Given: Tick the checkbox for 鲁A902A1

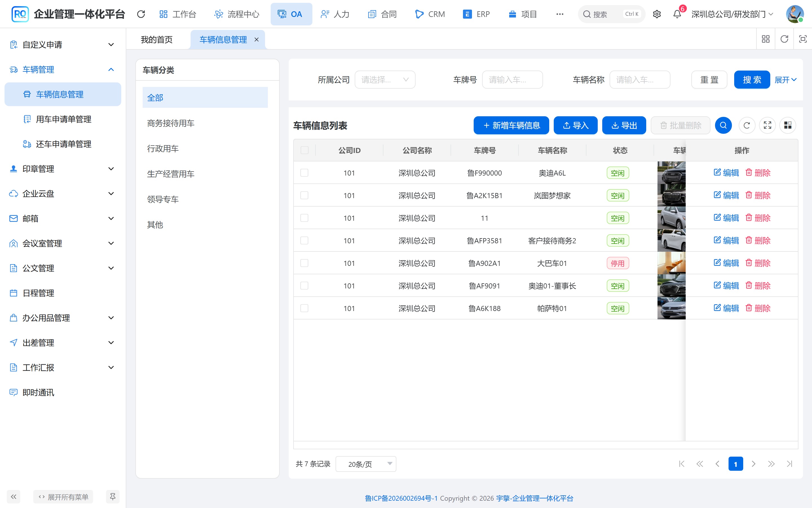Looking at the screenshot, I should tap(304, 263).
